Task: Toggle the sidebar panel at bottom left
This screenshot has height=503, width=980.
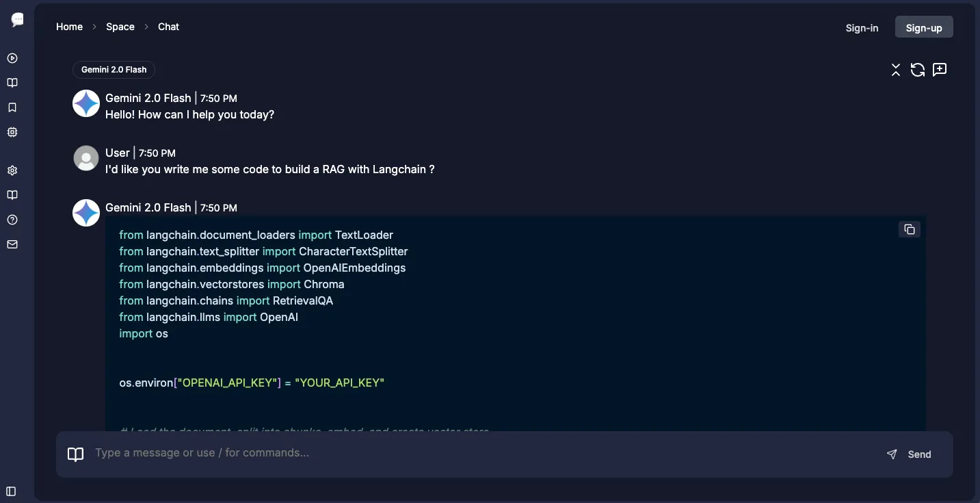Action: 11,491
